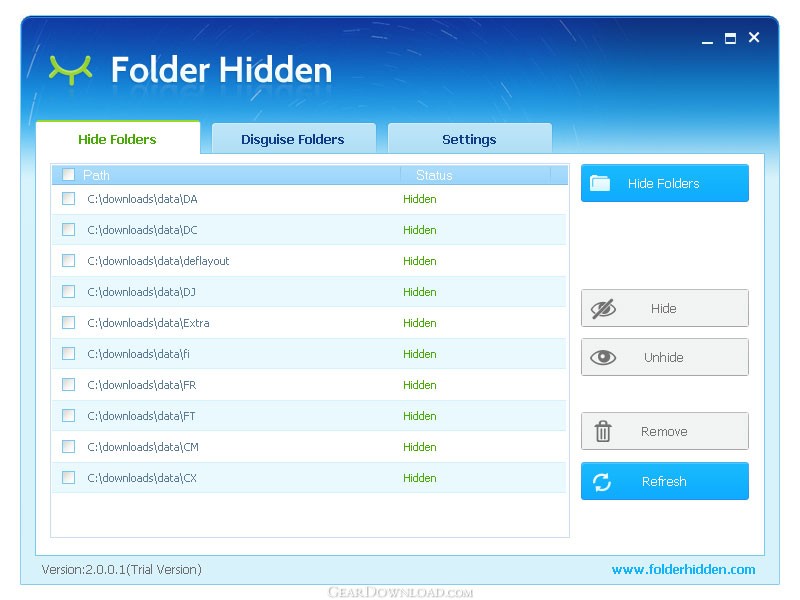Click the folder icon on Hide Folders button
Screen dimensions: 800x600
point(600,183)
